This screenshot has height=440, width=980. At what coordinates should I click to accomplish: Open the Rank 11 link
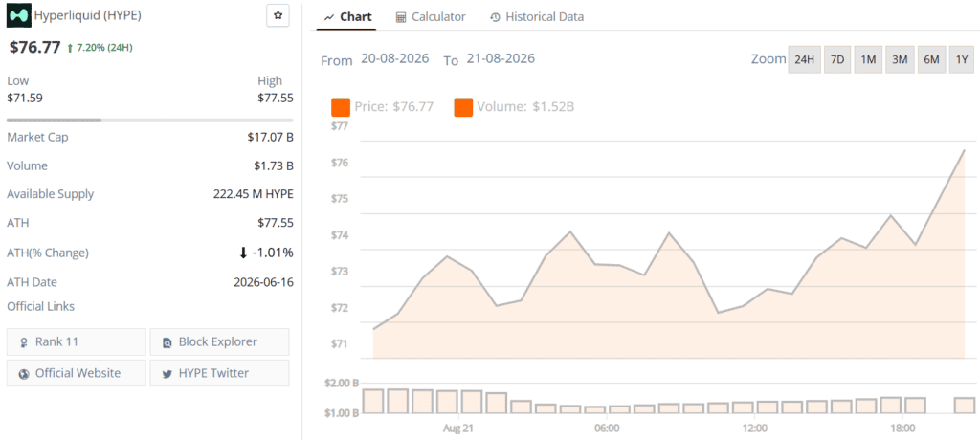click(x=77, y=341)
